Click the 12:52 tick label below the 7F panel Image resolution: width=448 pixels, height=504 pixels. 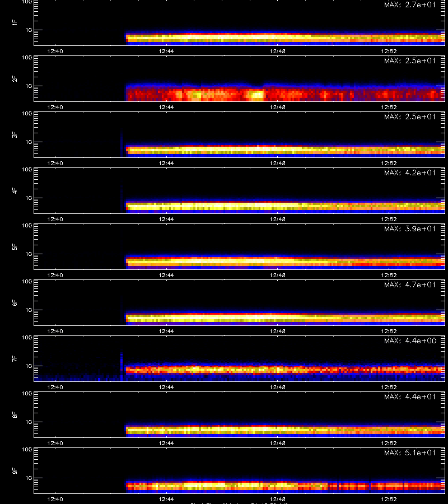389,387
